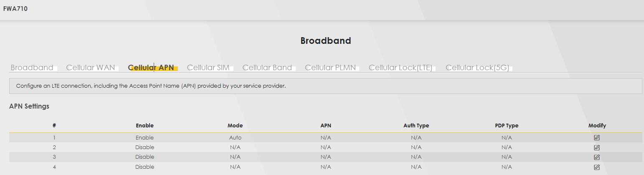Viewport: 644px width, 175px height.
Task: Switch to the Broadband tab
Action: [32, 68]
